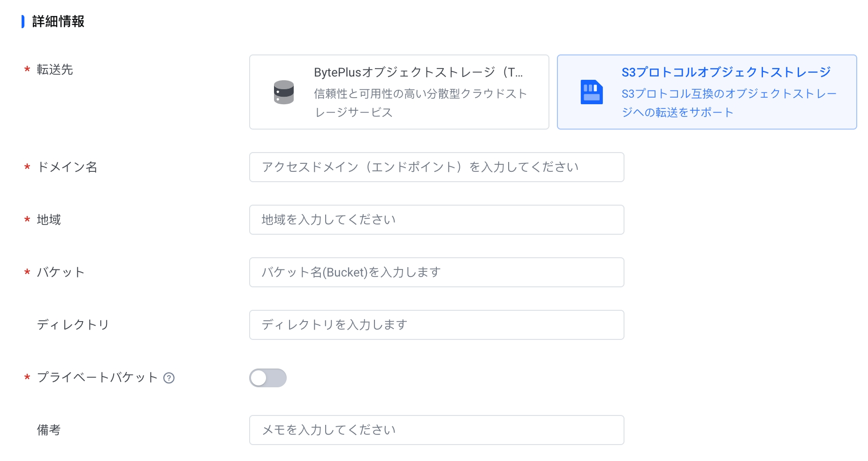
Task: Click the 備考 field label
Action: click(49, 430)
